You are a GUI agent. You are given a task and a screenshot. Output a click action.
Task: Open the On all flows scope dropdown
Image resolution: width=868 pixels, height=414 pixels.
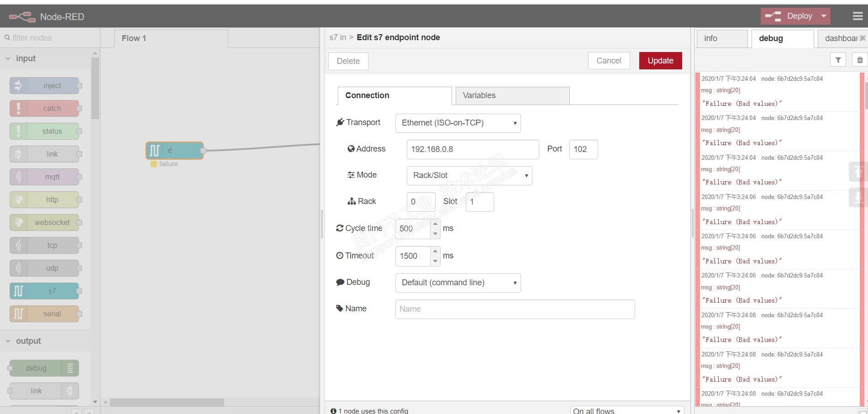click(627, 410)
